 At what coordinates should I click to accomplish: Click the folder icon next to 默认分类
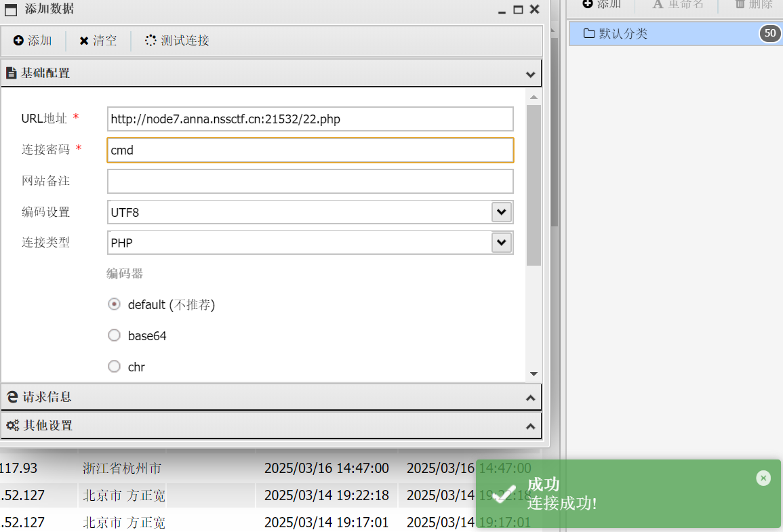589,33
